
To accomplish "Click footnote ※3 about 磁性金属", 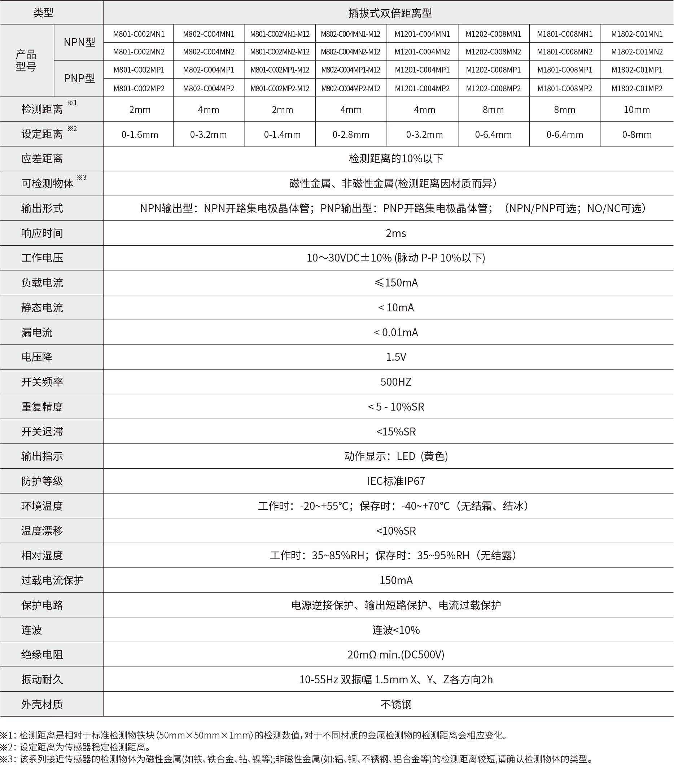I will click(x=296, y=759).
